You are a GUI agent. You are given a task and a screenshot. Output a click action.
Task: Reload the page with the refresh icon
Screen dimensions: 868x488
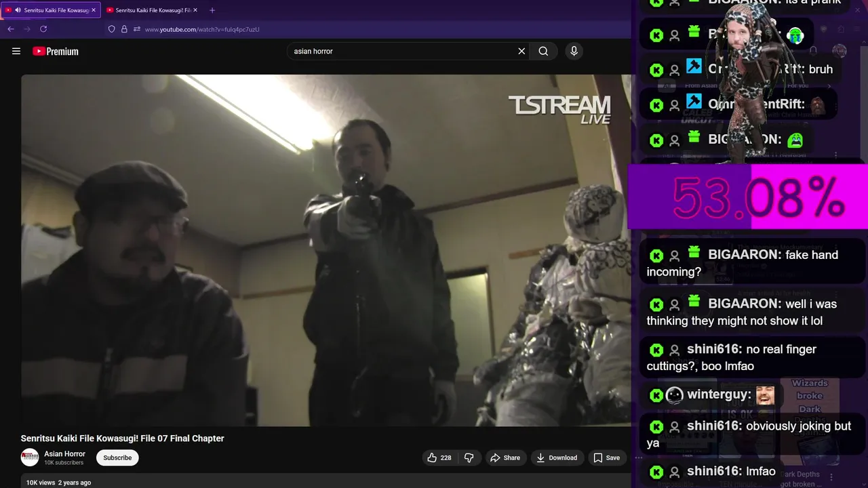(43, 29)
